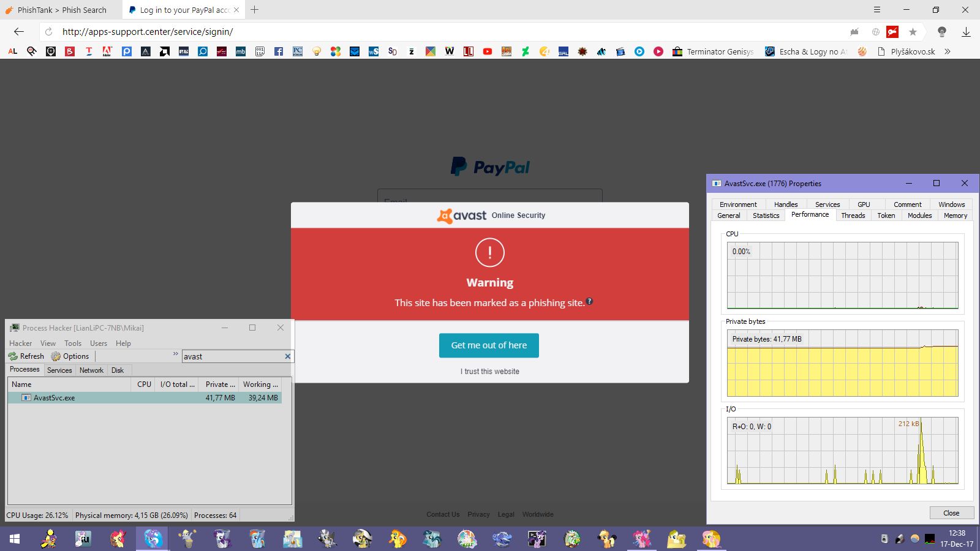The image size is (980, 551).
Task: Click the browser address bar URL
Action: [148, 32]
